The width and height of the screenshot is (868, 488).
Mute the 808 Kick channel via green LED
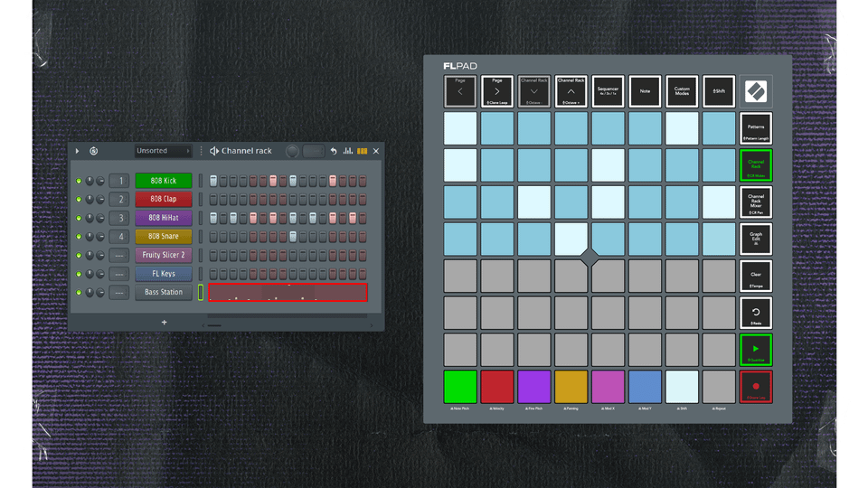point(79,181)
